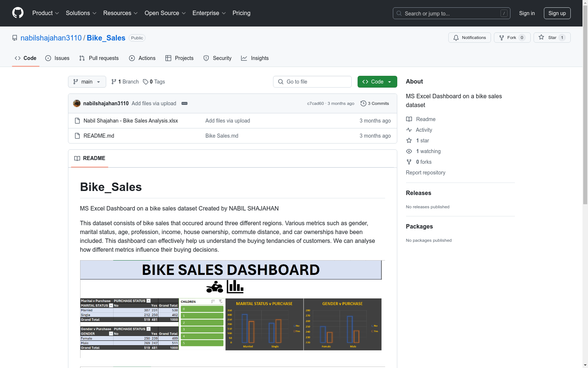Click the tag icon next to 0 Tags
The width and height of the screenshot is (588, 368).
146,82
